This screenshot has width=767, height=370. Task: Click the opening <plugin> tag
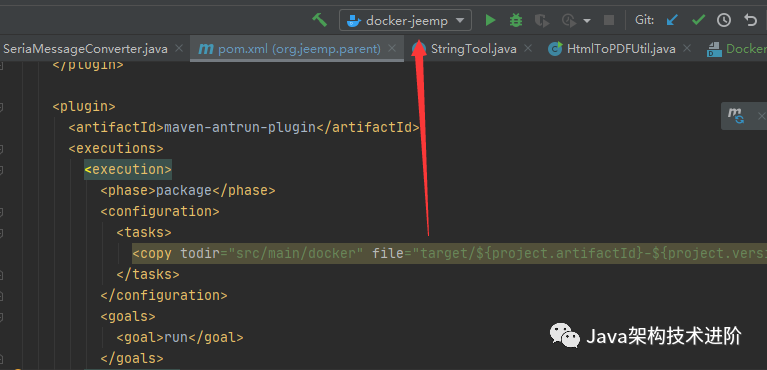pyautogui.click(x=84, y=106)
